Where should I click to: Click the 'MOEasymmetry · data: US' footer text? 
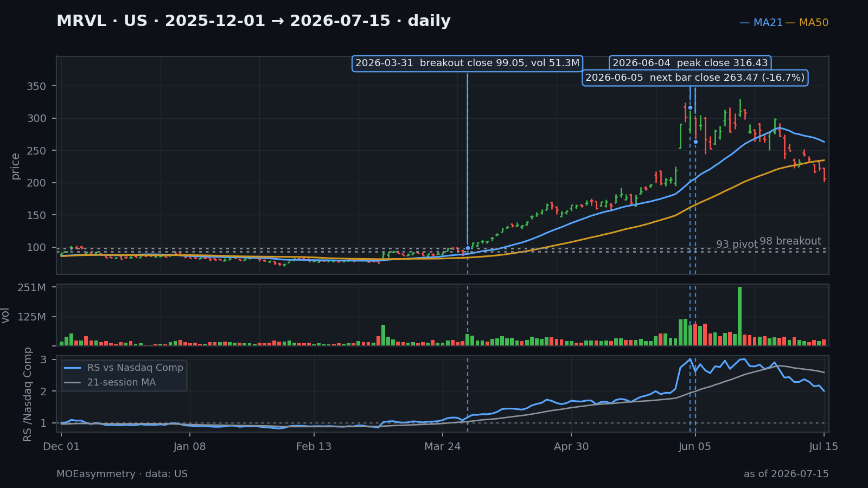pyautogui.click(x=122, y=474)
